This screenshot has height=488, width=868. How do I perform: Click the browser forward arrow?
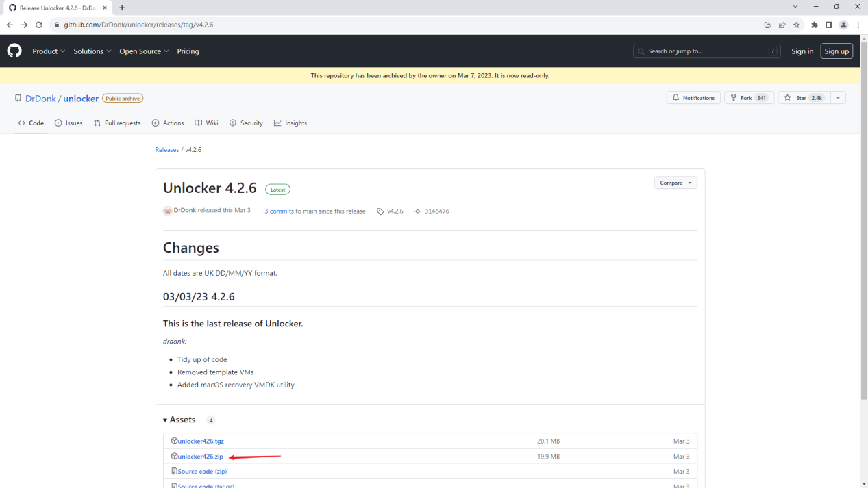click(24, 25)
